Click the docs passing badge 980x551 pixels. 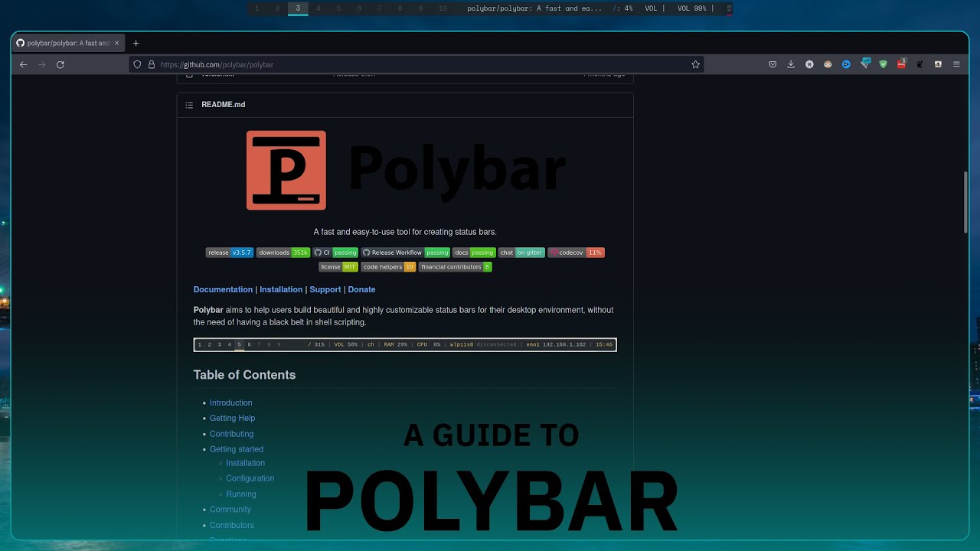474,253
